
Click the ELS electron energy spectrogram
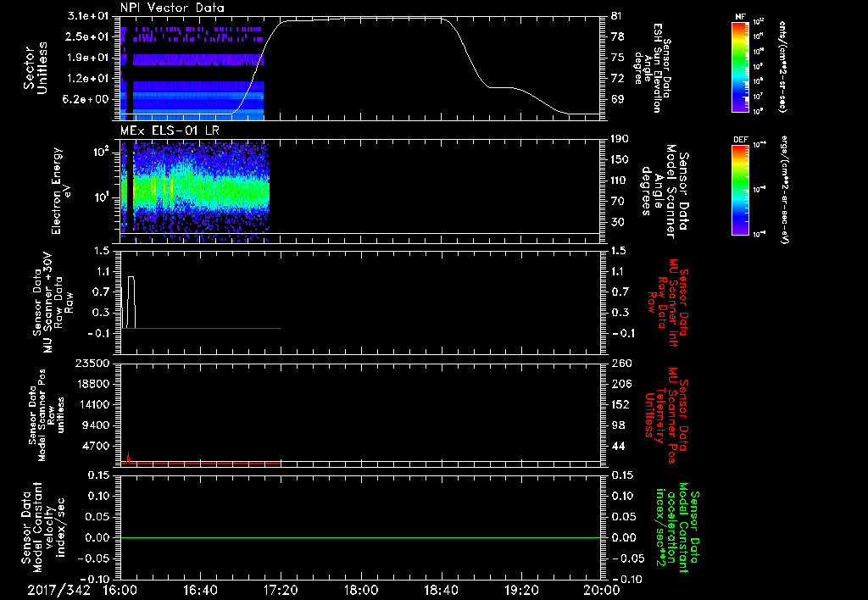195,191
